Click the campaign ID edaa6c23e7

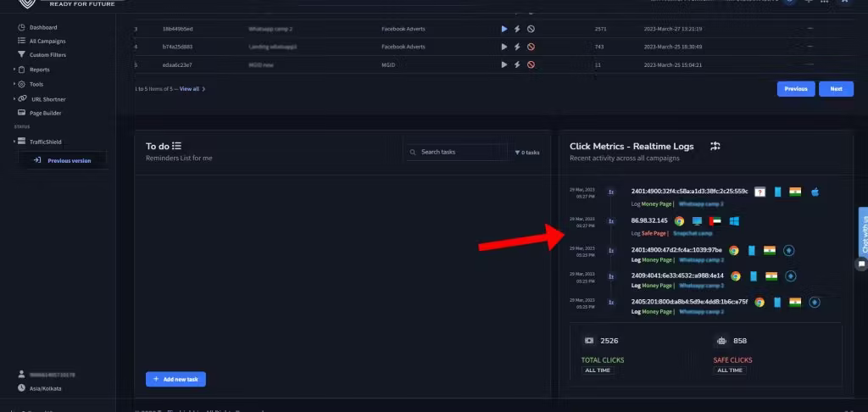point(177,64)
